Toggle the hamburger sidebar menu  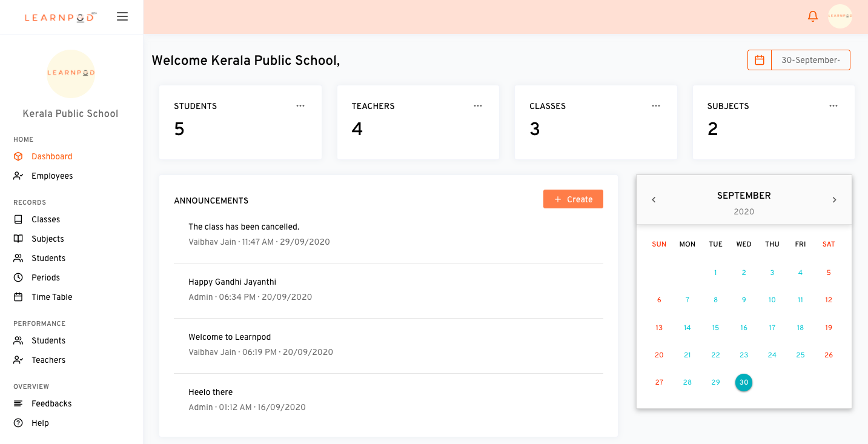click(122, 16)
